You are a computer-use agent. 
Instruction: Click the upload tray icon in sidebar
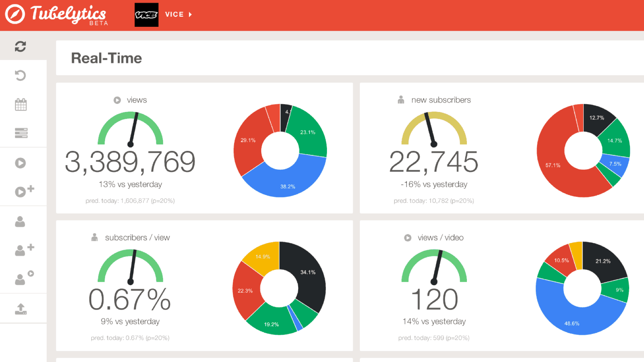click(21, 309)
